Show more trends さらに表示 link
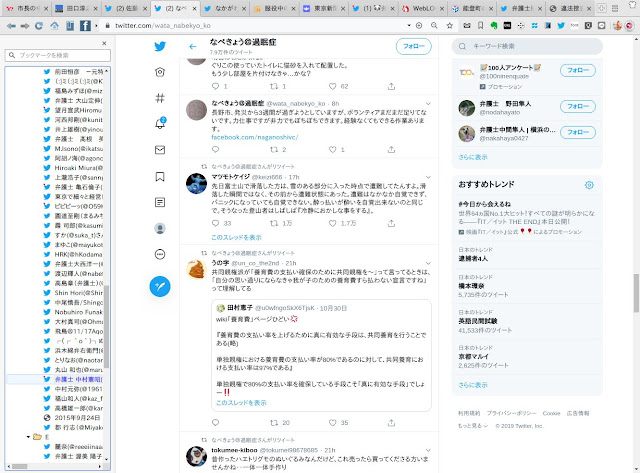Image resolution: width=640 pixels, height=473 pixels. tap(473, 385)
